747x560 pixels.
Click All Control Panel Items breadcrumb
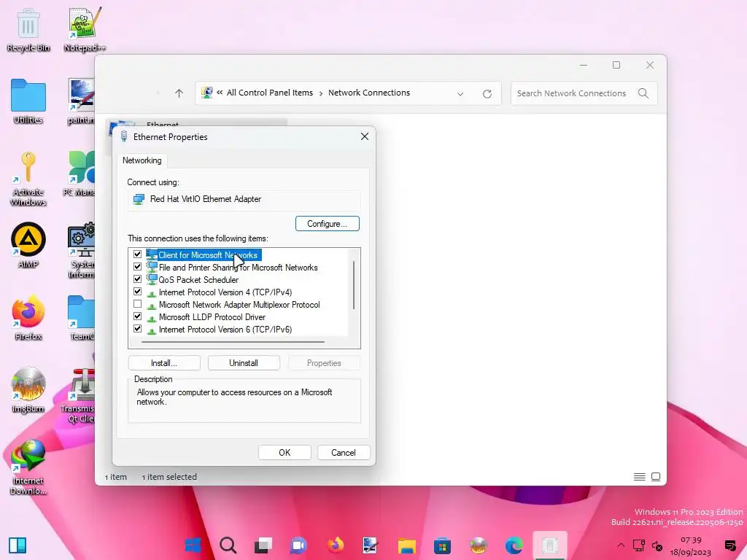(x=270, y=93)
